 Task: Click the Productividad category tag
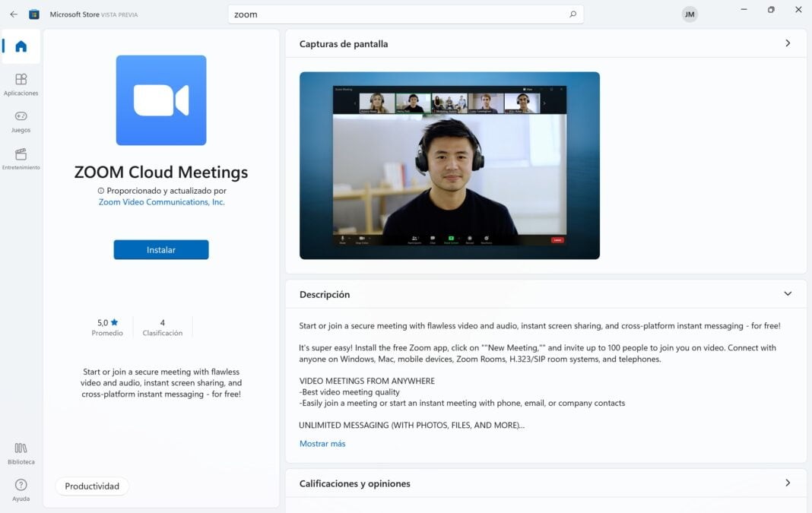92,486
